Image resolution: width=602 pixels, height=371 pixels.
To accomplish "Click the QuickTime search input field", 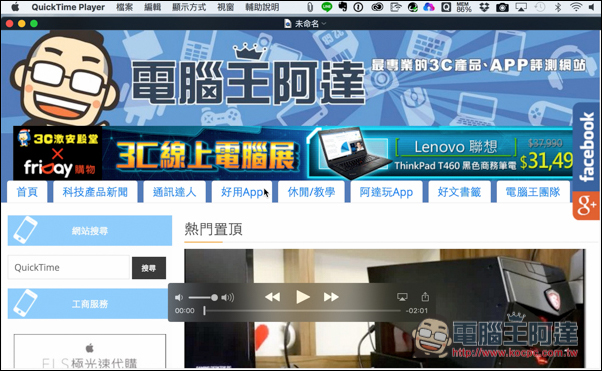I will 69,267.
